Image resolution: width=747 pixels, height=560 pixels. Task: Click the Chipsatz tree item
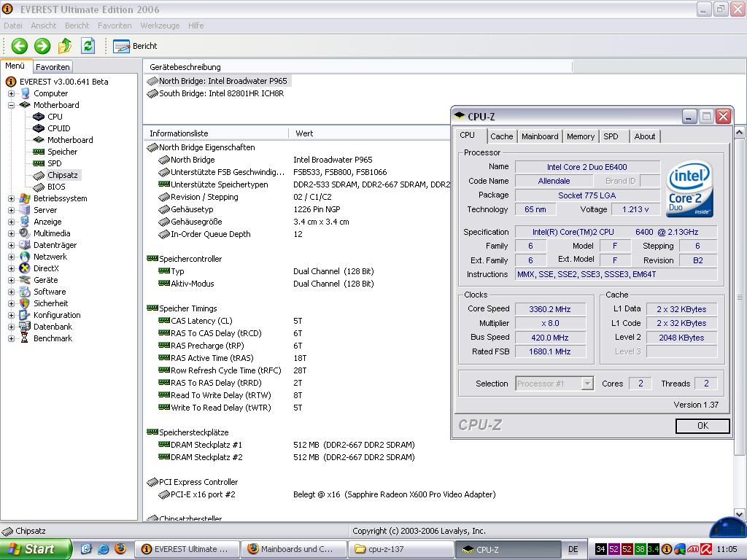pos(63,175)
